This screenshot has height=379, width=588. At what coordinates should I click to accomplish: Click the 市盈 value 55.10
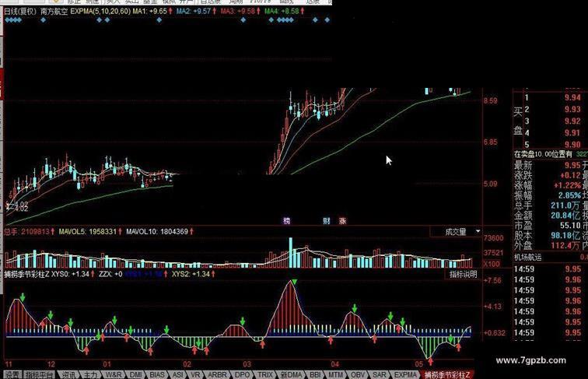tap(570, 226)
